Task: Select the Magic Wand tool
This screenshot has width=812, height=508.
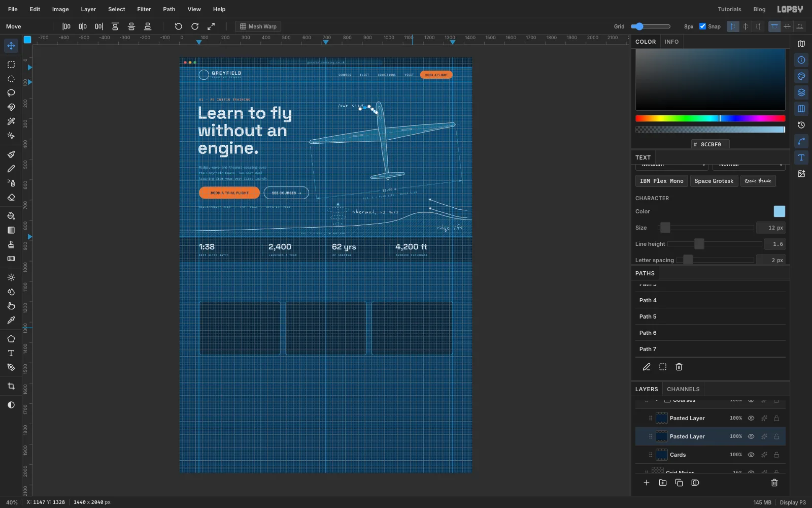Action: click(11, 121)
